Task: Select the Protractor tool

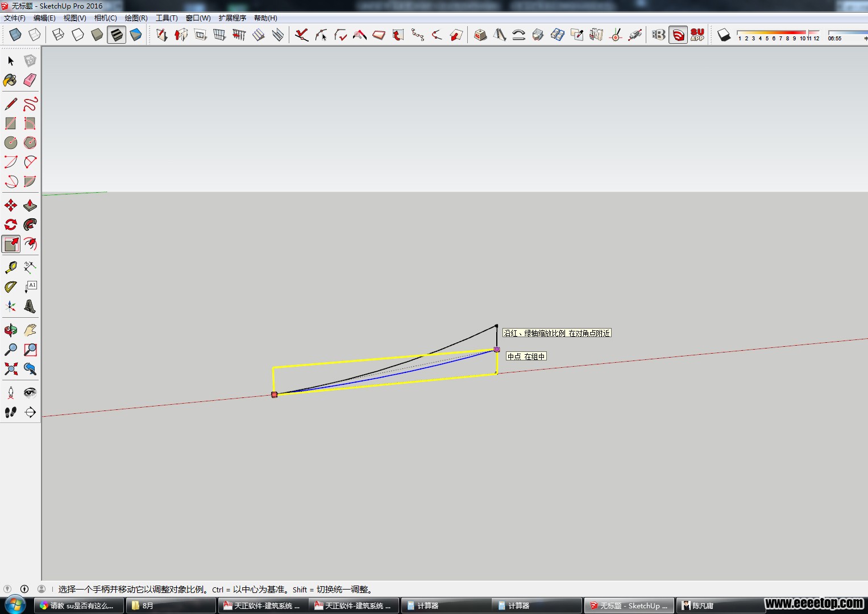Action: coord(11,287)
